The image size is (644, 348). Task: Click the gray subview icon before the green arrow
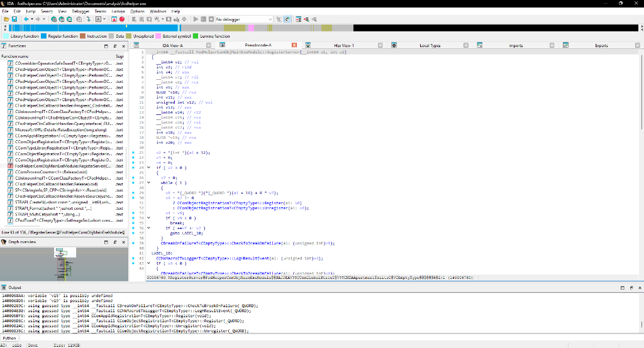pos(79,19)
